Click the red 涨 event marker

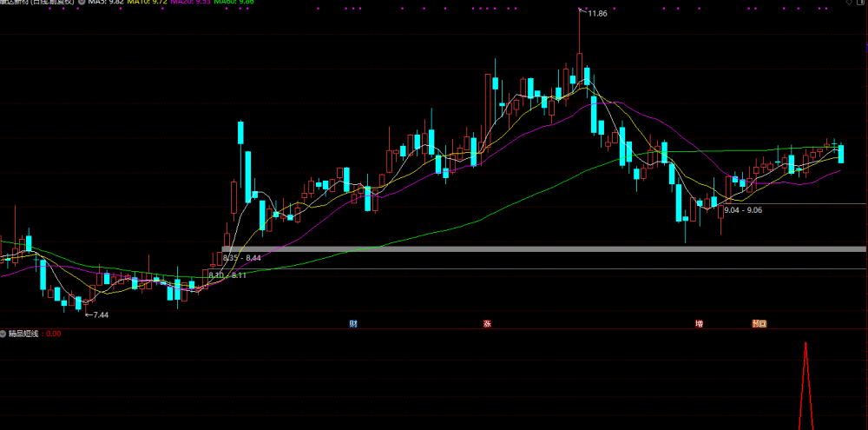pos(487,324)
